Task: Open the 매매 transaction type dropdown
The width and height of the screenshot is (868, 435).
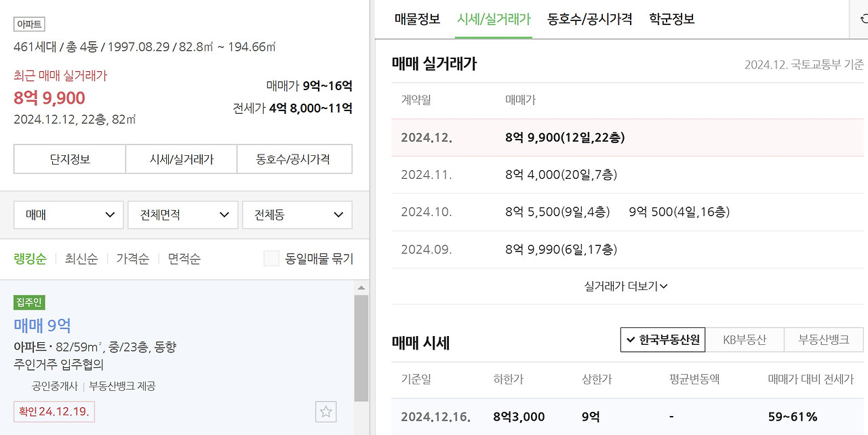Action: coord(68,214)
